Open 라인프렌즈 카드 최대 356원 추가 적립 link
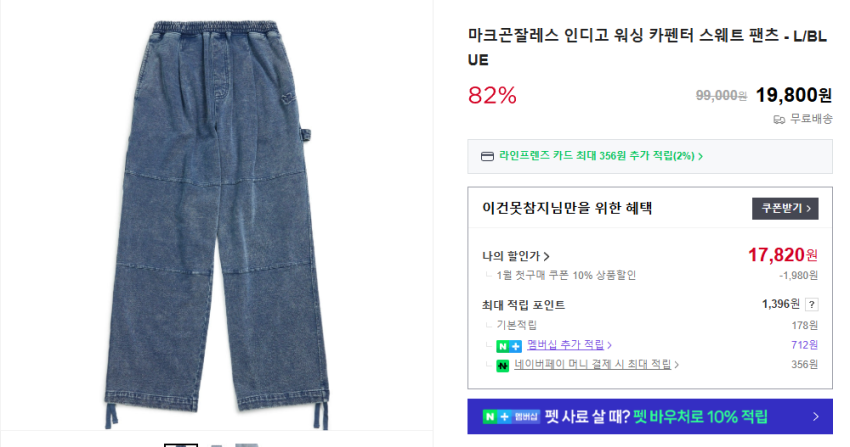 tap(597, 156)
